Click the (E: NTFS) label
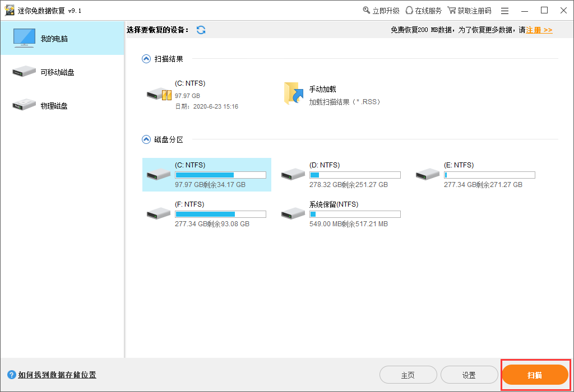The width and height of the screenshot is (574, 392). click(x=459, y=165)
